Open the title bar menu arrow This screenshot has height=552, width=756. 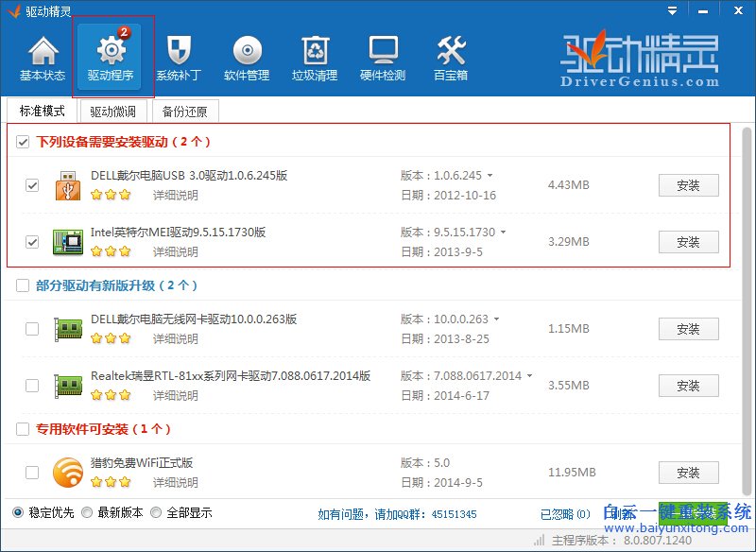[672, 10]
